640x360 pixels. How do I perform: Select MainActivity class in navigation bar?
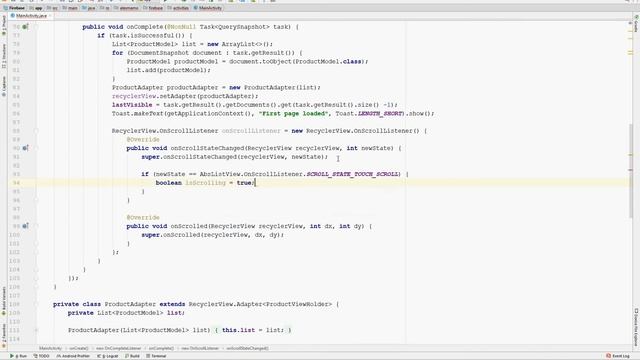point(207,8)
